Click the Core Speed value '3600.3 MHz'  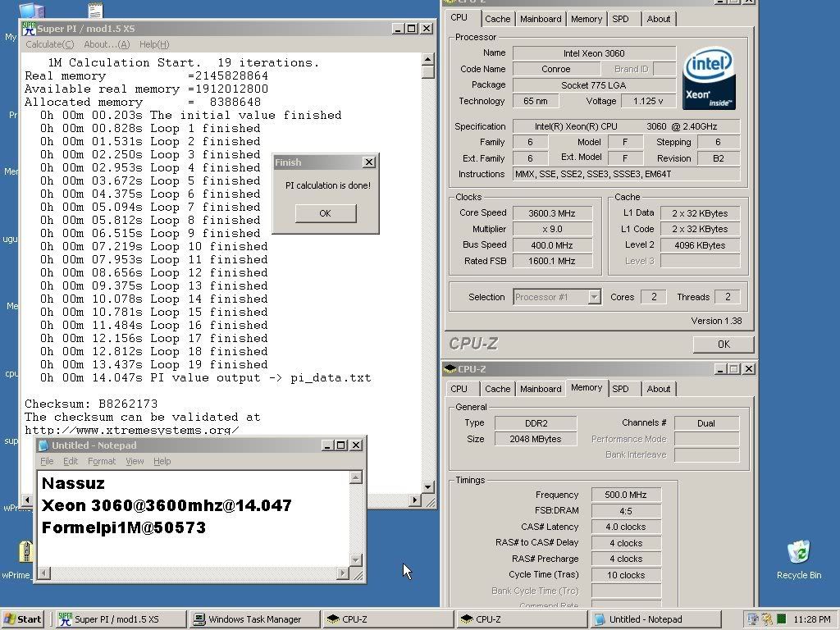point(552,213)
